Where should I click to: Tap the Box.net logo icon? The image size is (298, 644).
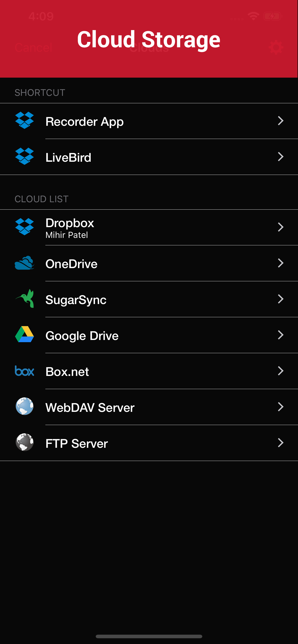(x=24, y=371)
